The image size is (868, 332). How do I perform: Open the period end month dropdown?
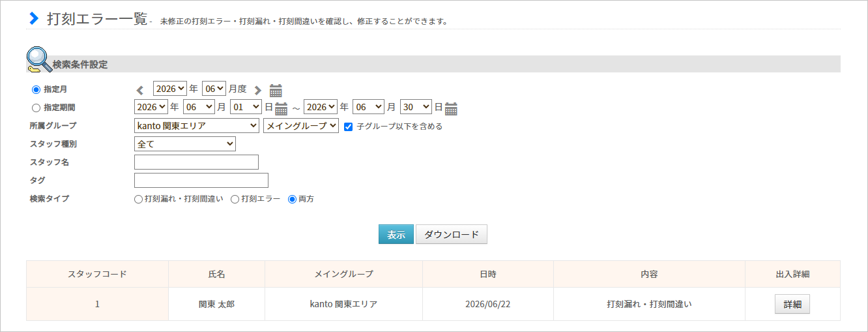(x=369, y=106)
